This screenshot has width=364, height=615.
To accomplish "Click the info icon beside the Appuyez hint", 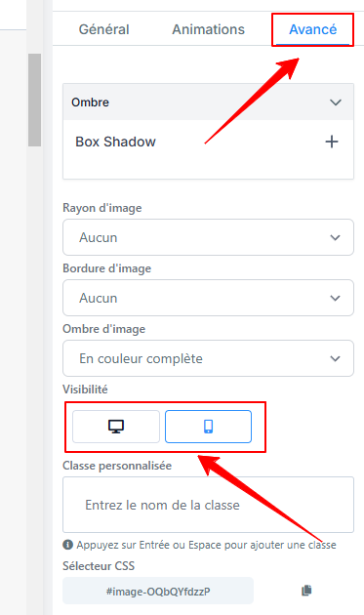I will tap(68, 545).
